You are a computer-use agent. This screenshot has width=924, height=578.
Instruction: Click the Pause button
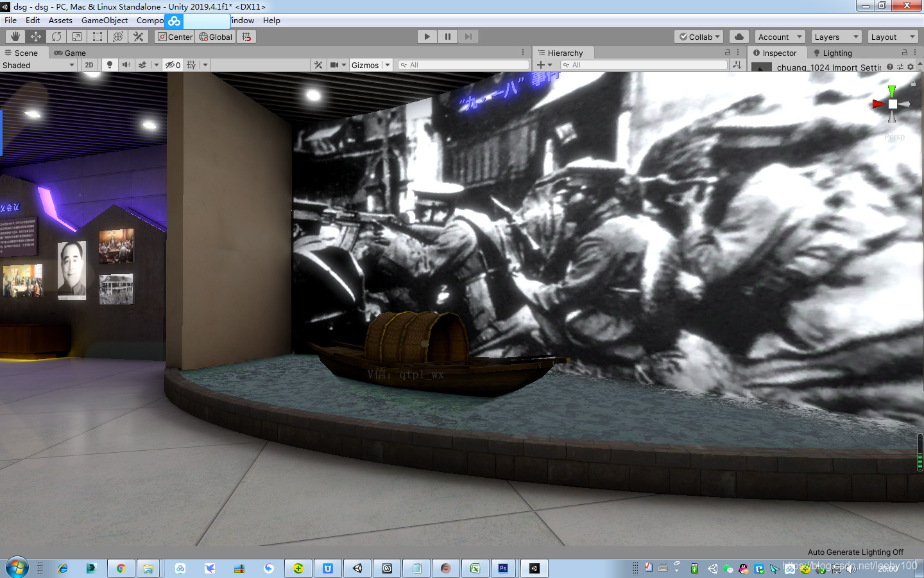(448, 37)
